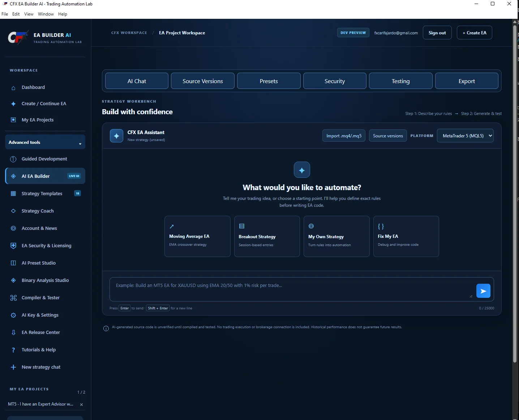Open the Export tab
This screenshot has height=420, width=519.
tap(467, 81)
